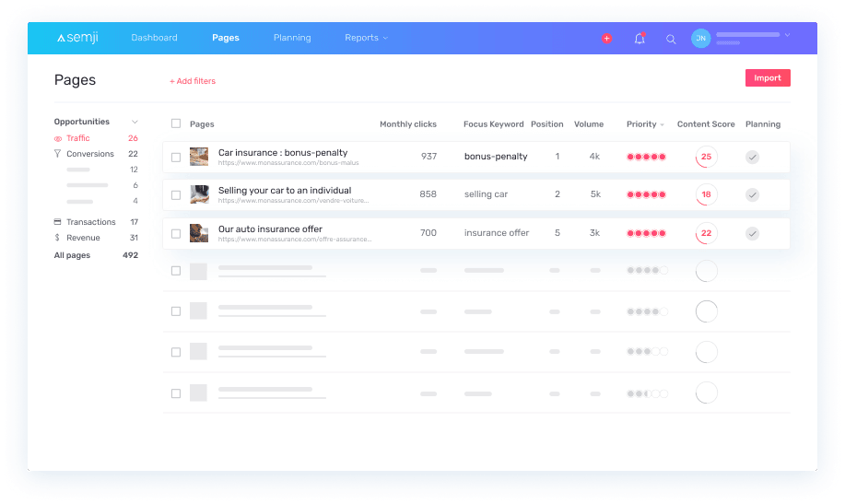
Task: Click the Conversions funnel icon
Action: click(x=58, y=154)
